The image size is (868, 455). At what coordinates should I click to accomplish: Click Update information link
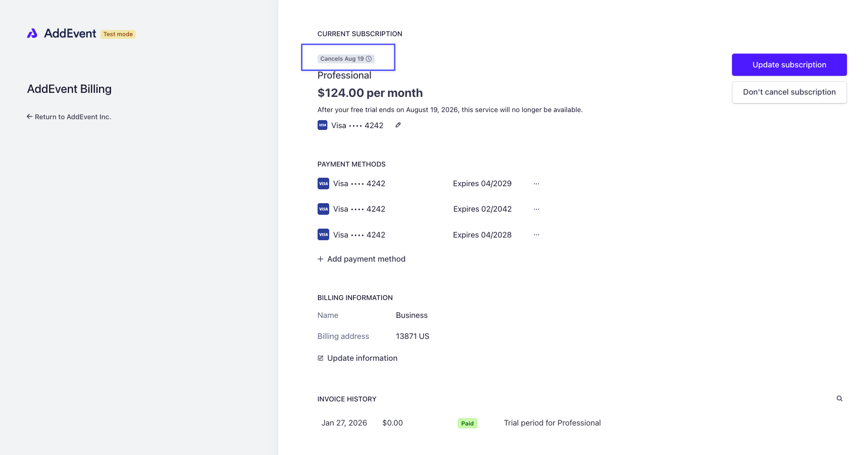click(357, 358)
